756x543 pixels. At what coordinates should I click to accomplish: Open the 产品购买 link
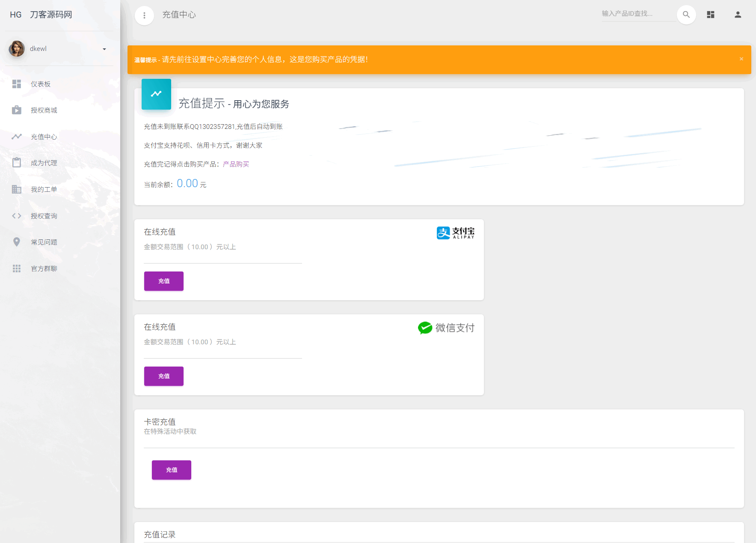(235, 164)
